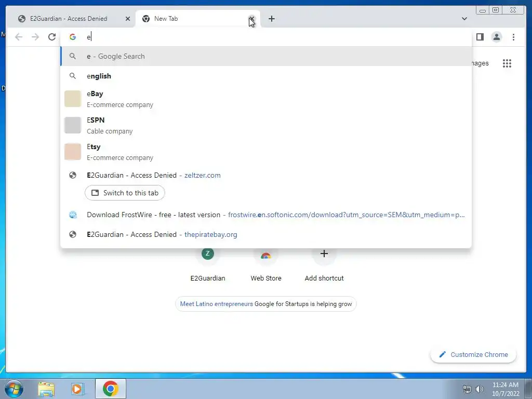
Task: Open Chrome's three-dot menu
Action: click(513, 37)
